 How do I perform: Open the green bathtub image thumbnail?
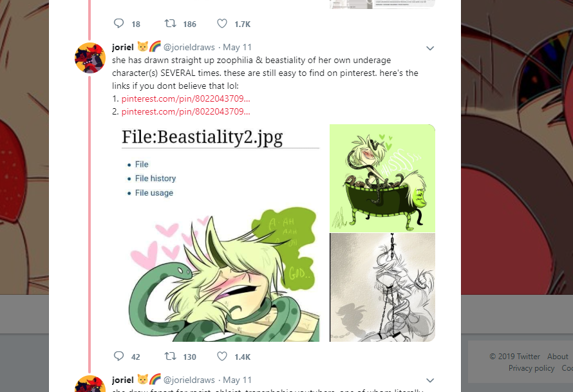click(x=382, y=178)
